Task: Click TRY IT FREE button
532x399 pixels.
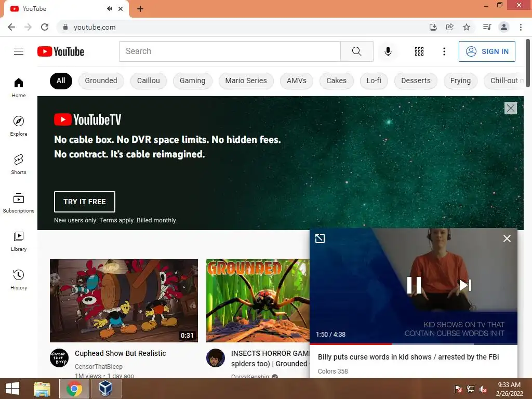Action: [x=85, y=202]
